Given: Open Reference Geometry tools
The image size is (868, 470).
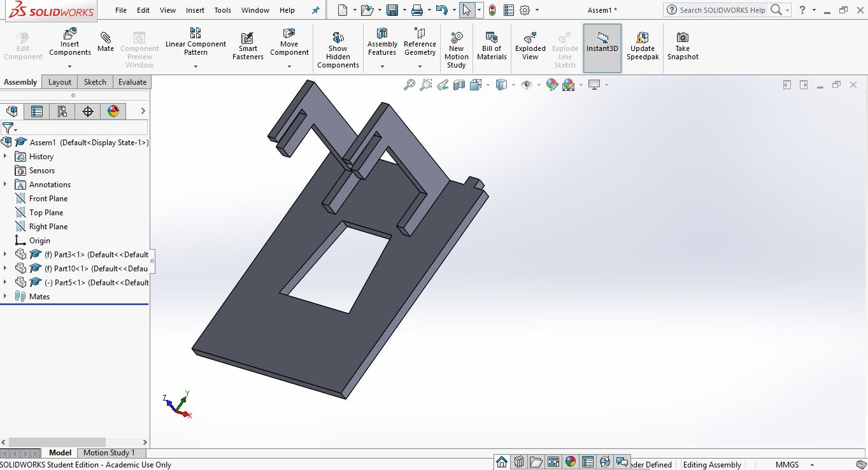Looking at the screenshot, I should coord(420,41).
